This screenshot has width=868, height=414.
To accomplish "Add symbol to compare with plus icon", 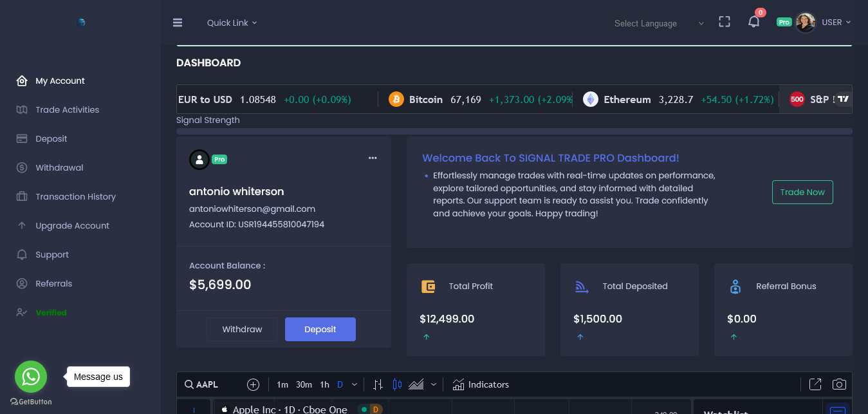I will [x=254, y=384].
